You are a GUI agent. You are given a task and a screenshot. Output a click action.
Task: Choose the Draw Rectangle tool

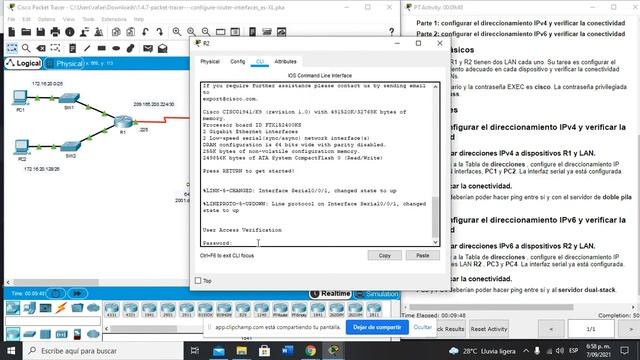[x=102, y=48]
